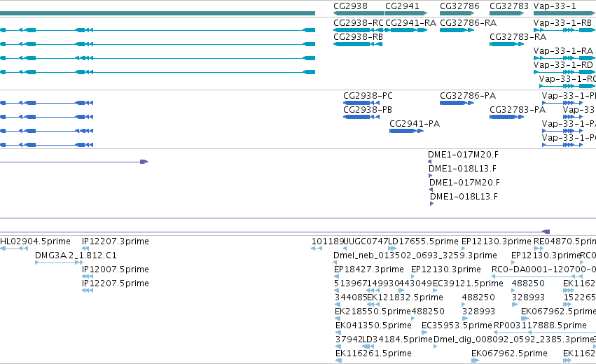Click feature labeled 37942
The image size is (596, 364).
[349, 339]
